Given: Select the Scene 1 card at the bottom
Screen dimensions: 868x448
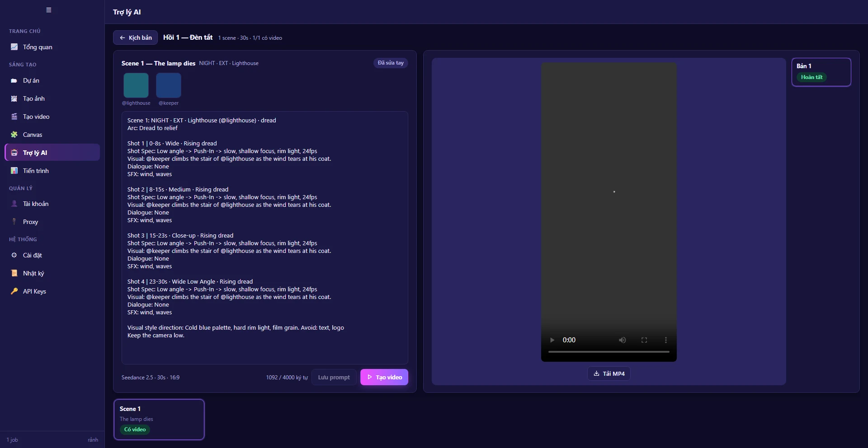Looking at the screenshot, I should coord(159,419).
